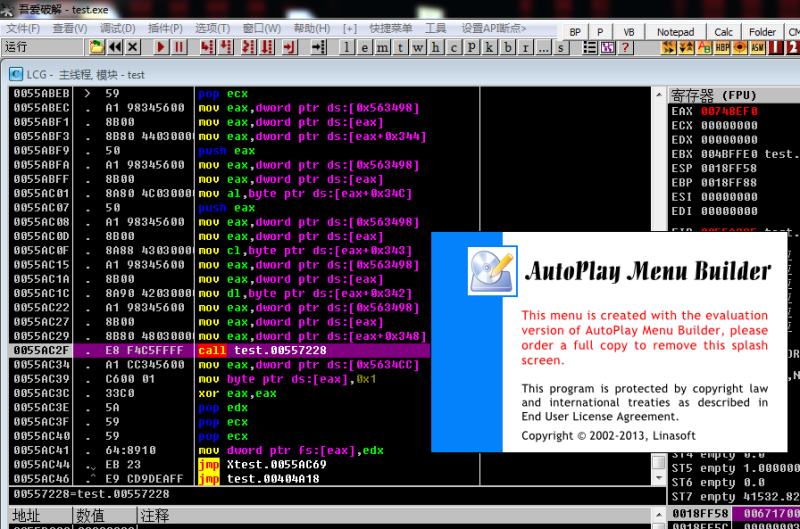Viewport: 800px width, 529px height.
Task: Show breakpoints window with 'b' button
Action: pos(509,47)
